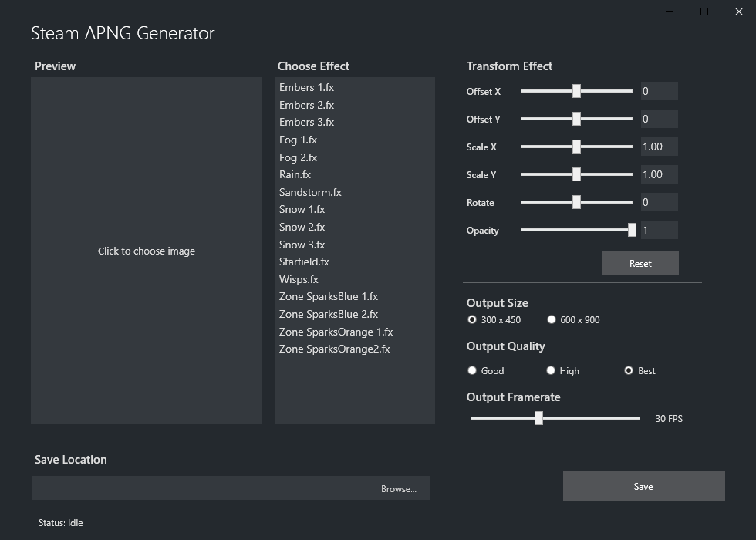Select Zone SparksOrange2.fx effect
Screen dimensions: 756x540
[354, 349]
